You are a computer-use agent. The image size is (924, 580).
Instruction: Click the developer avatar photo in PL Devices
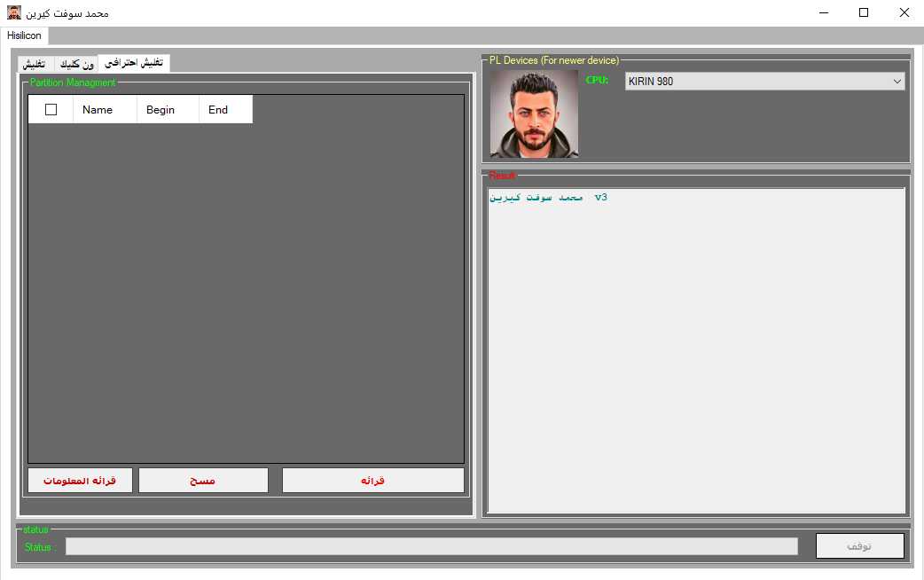[532, 114]
